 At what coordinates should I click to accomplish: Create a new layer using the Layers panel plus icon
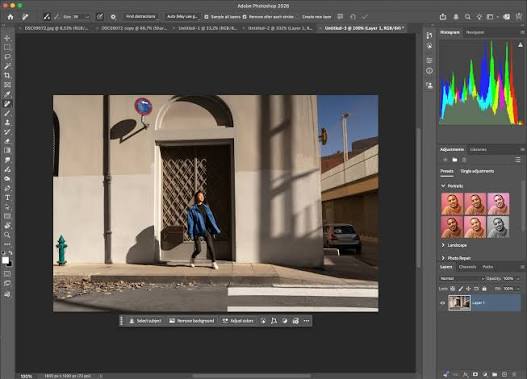(504, 374)
